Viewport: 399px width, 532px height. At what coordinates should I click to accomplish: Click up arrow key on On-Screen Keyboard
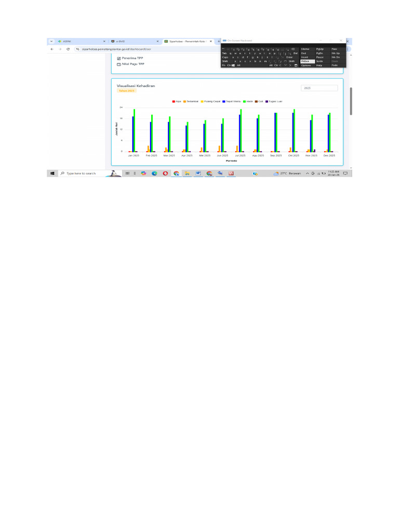[x=285, y=61]
